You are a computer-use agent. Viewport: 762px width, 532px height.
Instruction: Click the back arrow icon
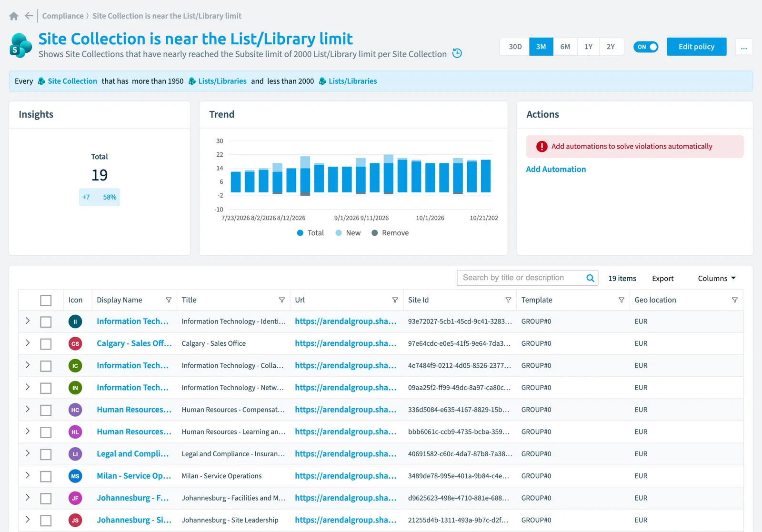(x=29, y=16)
